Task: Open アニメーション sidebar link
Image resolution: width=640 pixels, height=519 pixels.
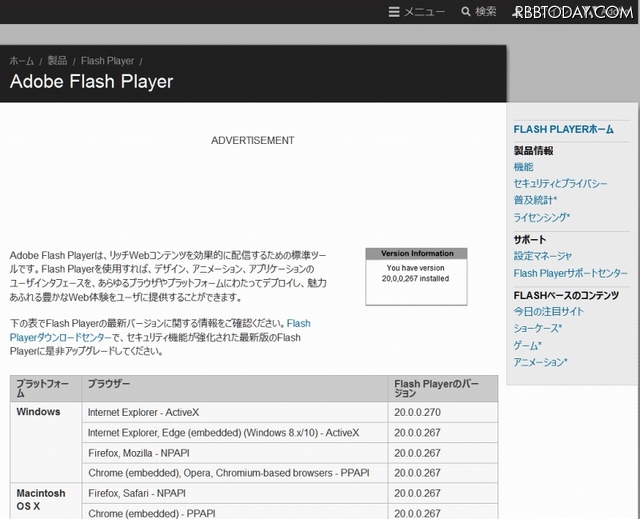Action: pos(540,362)
